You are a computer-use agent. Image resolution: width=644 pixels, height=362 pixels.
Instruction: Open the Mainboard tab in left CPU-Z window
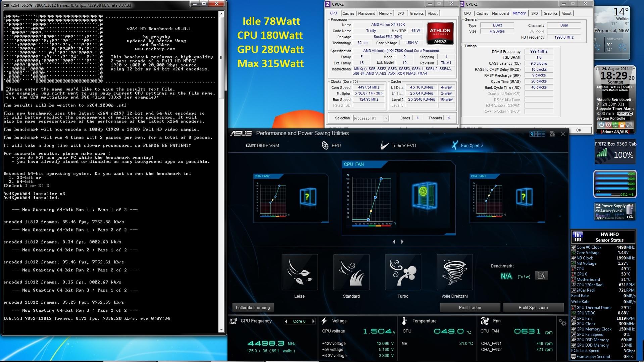366,13
